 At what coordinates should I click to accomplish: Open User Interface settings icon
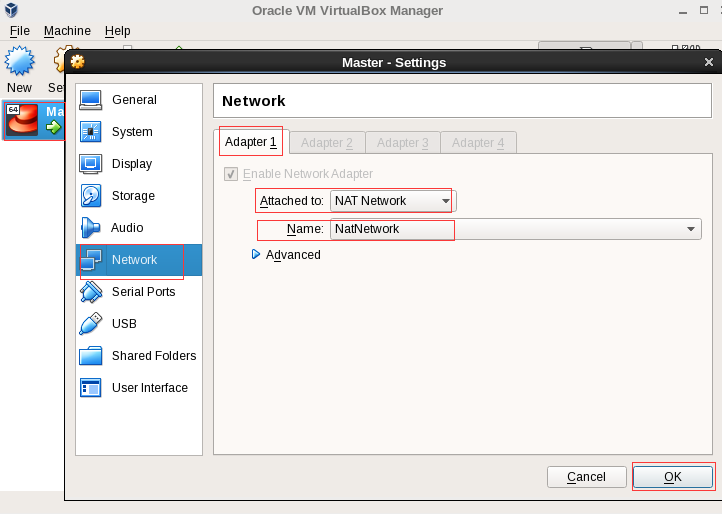pyautogui.click(x=91, y=388)
